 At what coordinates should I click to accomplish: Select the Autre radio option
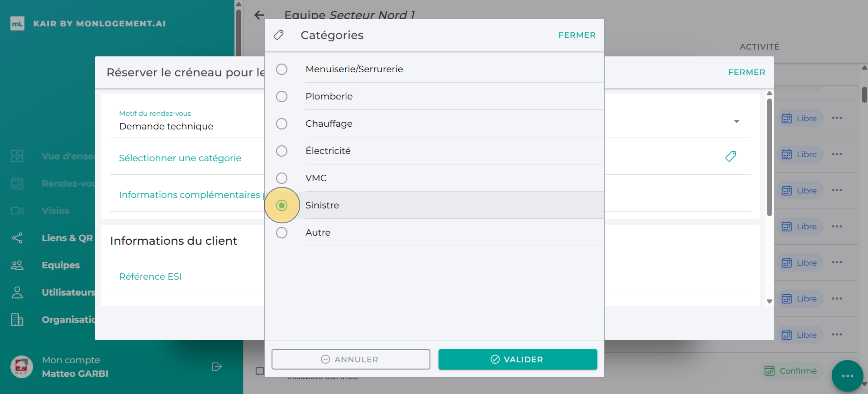pos(281,232)
